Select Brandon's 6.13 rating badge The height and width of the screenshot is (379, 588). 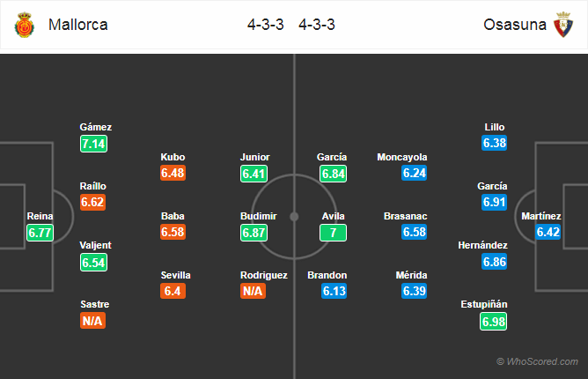[334, 291]
